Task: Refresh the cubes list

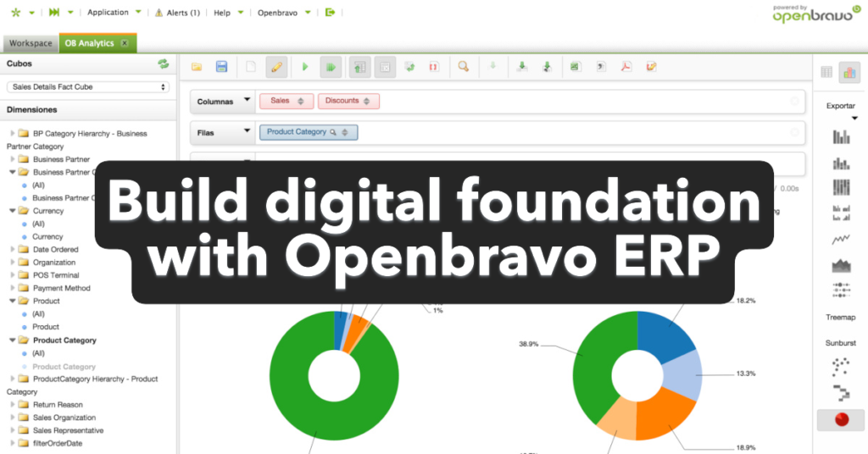Action: [164, 64]
